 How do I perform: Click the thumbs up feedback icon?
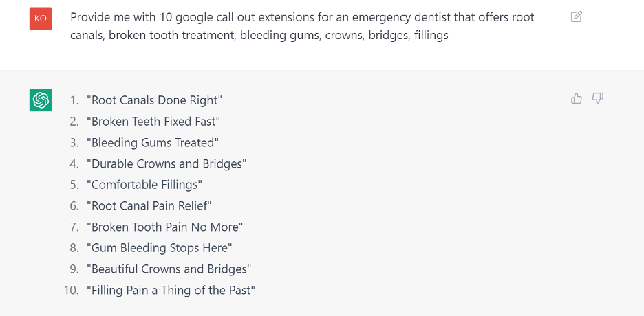[577, 98]
